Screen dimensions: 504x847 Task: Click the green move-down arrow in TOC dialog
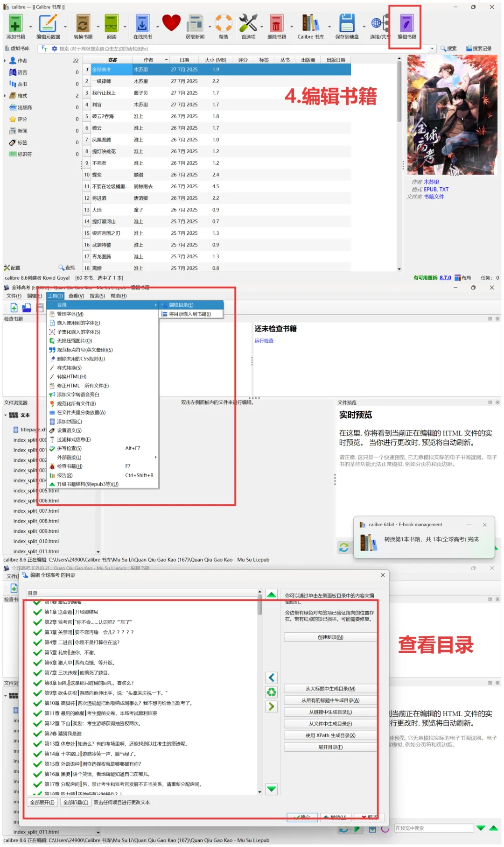[272, 789]
